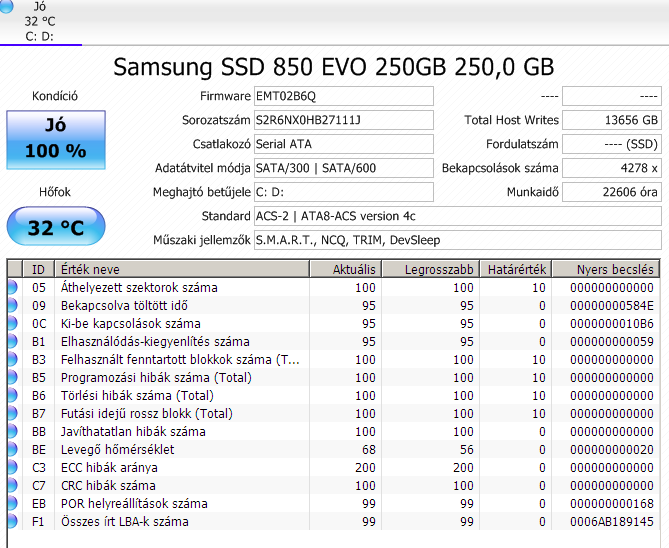Image resolution: width=669 pixels, height=548 pixels.
Task: Select attribute name Elhasználódás-kiegyenlítés száma
Action: point(155,341)
